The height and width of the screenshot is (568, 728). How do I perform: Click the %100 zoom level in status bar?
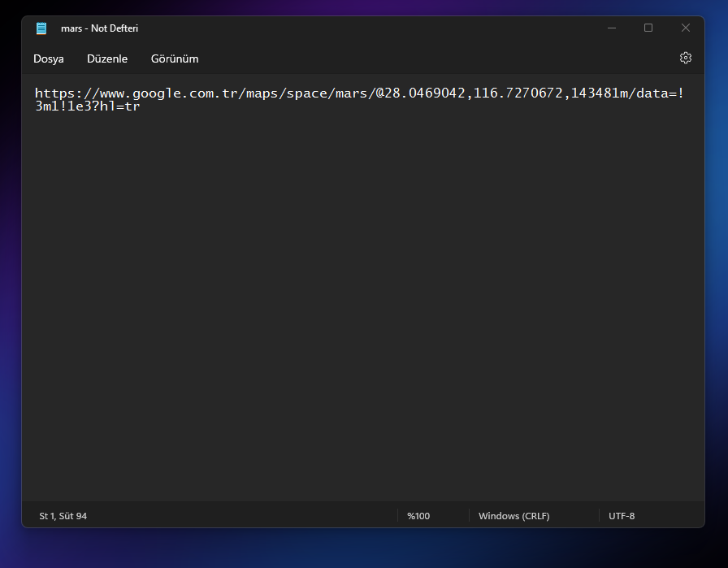click(x=418, y=516)
